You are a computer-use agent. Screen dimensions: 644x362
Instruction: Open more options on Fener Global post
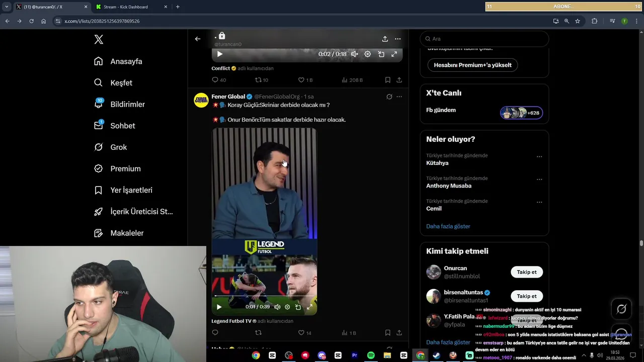point(399,97)
